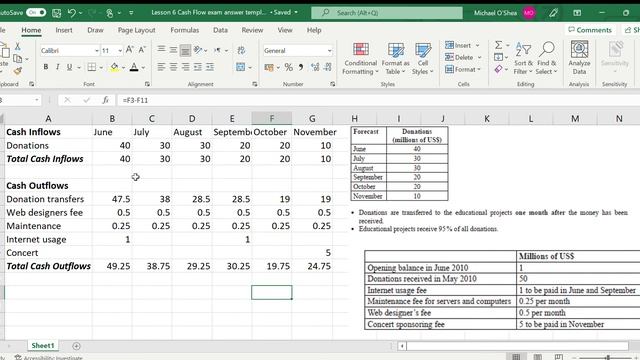The height and width of the screenshot is (360, 640).
Task: Click the Page Layout view status icon
Action: click(538, 357)
